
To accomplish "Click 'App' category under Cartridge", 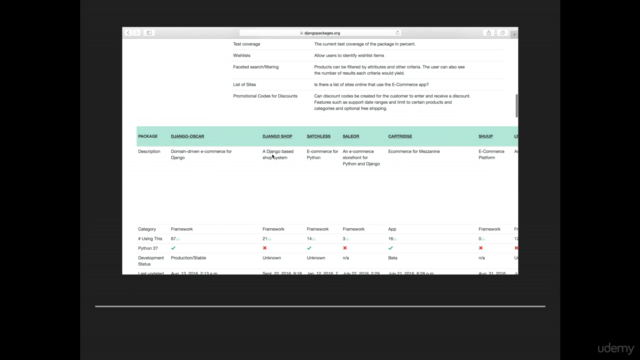I will (392, 229).
